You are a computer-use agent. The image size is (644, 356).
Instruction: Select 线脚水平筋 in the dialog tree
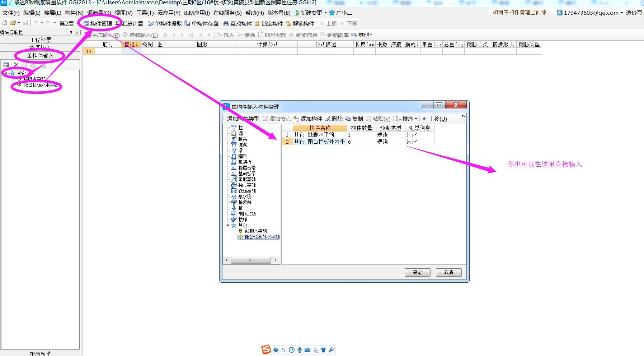pyautogui.click(x=256, y=231)
